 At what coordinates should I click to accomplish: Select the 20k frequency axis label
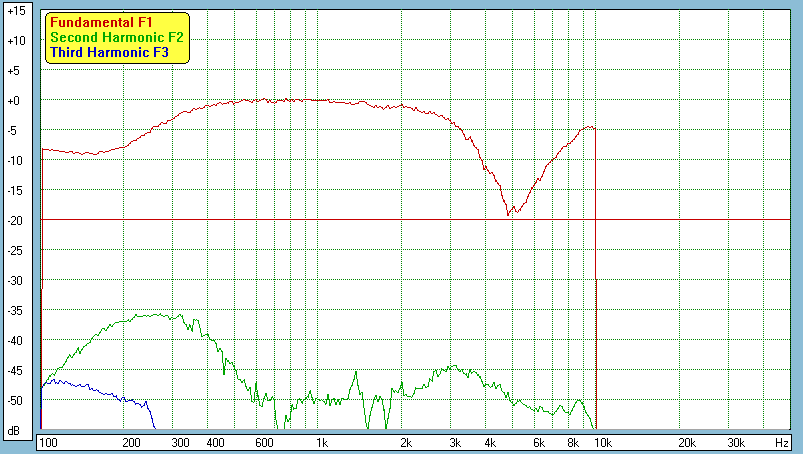(687, 442)
